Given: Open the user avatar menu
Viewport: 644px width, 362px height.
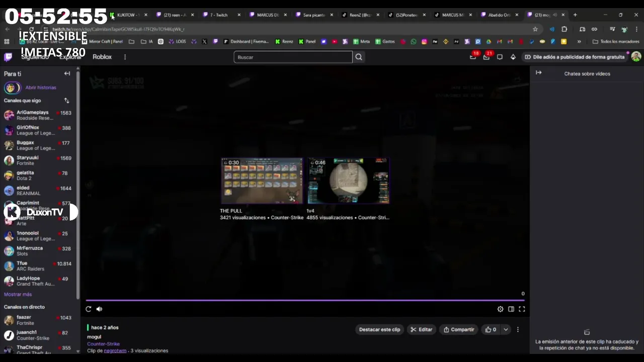Looking at the screenshot, I should (x=636, y=56).
